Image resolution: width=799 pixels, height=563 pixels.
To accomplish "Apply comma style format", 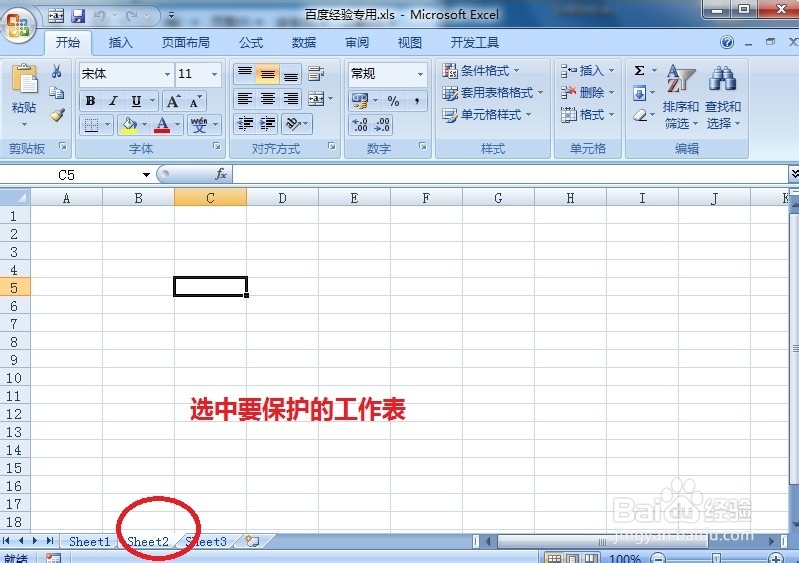I will pyautogui.click(x=417, y=101).
